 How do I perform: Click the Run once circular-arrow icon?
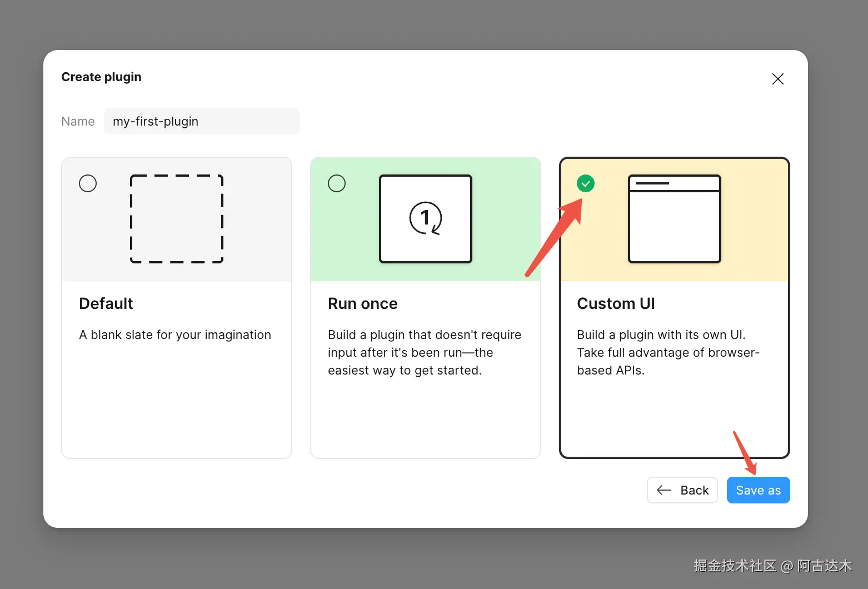(426, 218)
